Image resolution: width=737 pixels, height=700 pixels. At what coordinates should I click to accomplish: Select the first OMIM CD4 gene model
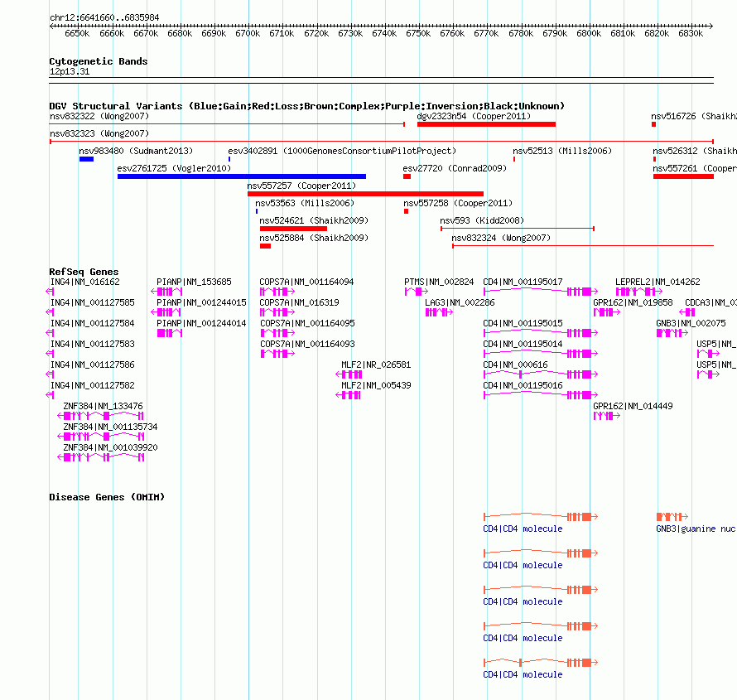(541, 517)
